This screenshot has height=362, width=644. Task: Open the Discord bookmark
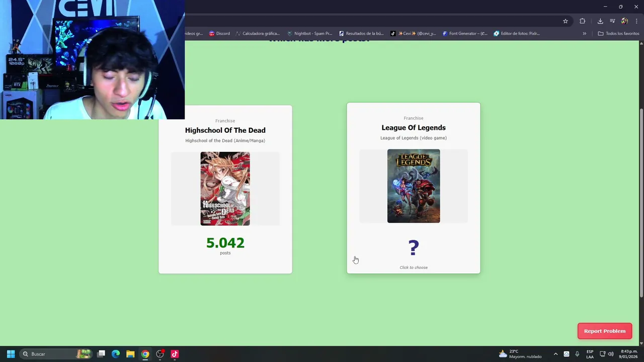[x=219, y=34]
